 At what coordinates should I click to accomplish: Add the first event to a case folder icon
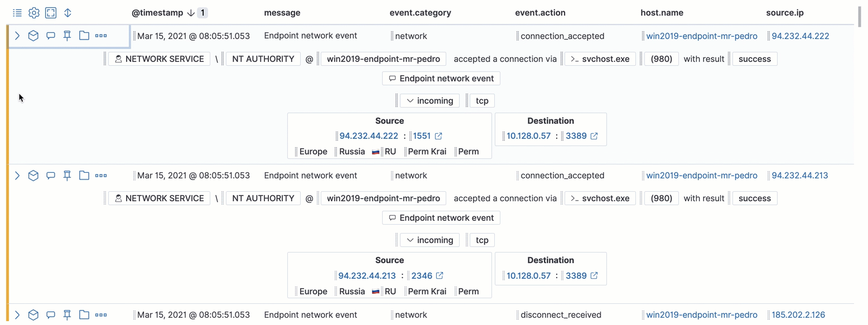click(x=84, y=35)
